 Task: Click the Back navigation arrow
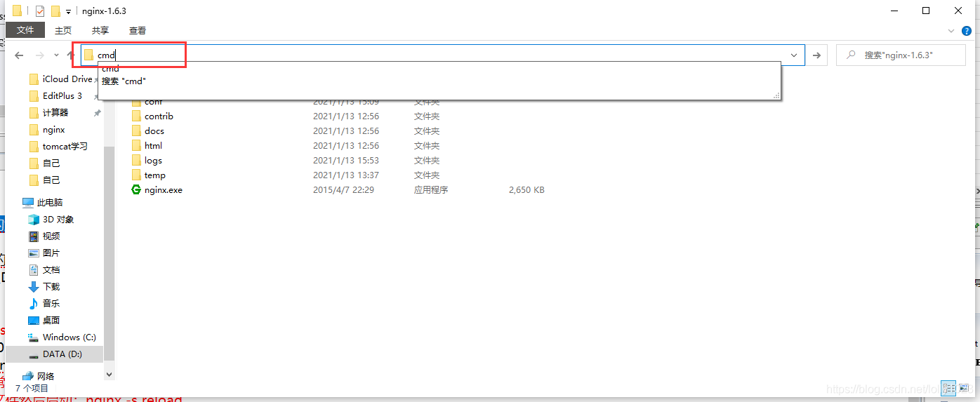coord(19,55)
